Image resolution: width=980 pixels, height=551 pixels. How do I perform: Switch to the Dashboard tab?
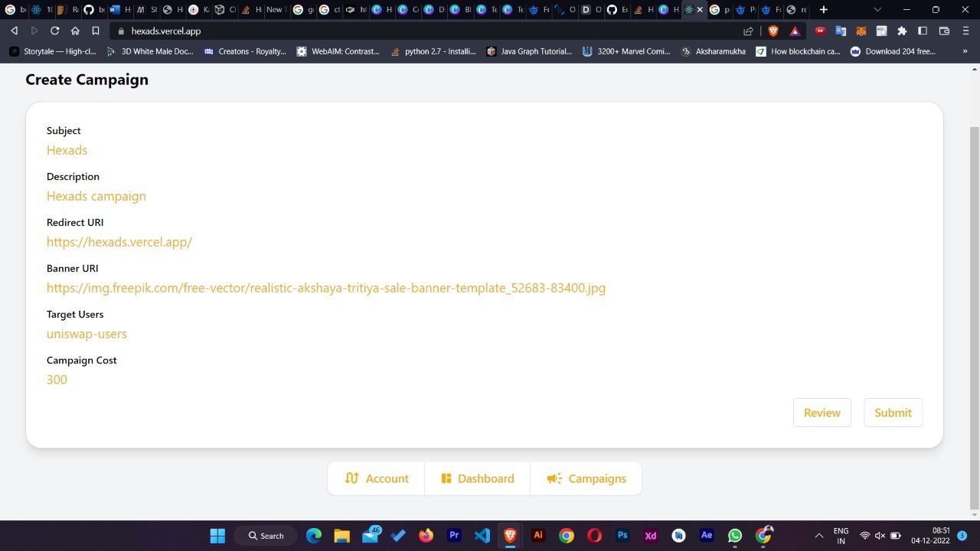pos(477,478)
